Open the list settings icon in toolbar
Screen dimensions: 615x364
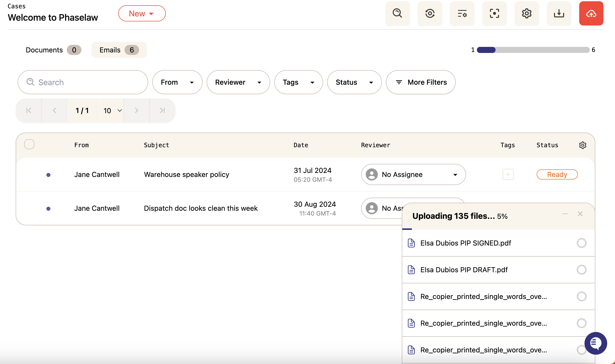click(462, 13)
